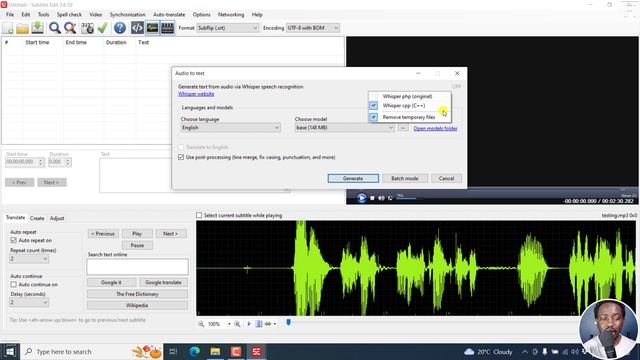Toggle the waveform display toolbar icon
The image size is (640, 360).
click(x=152, y=28)
